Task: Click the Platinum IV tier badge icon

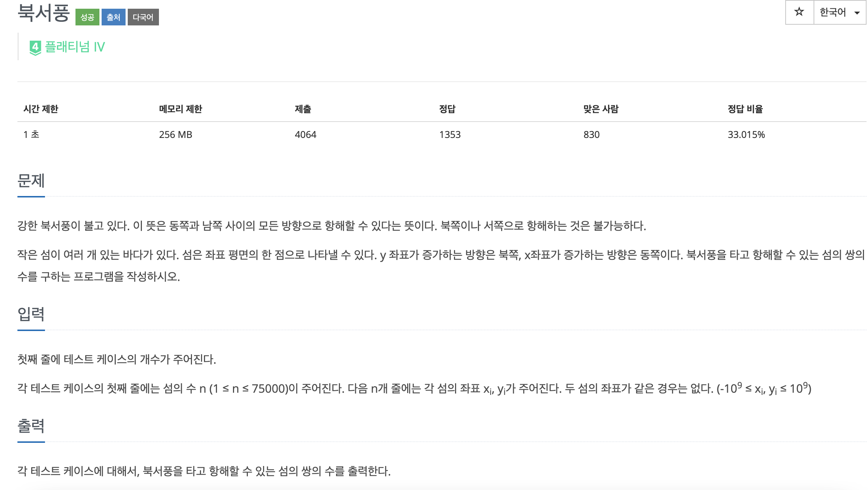Action: [35, 46]
